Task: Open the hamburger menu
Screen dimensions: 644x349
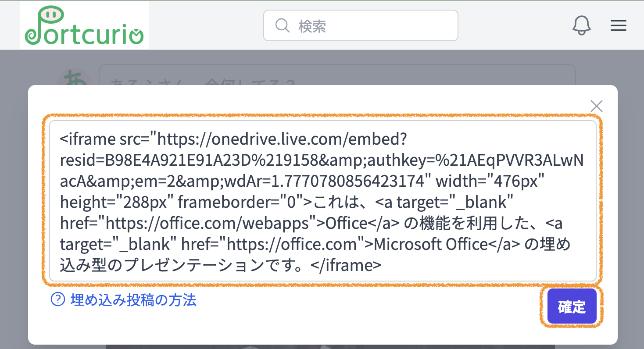Action: [618, 26]
